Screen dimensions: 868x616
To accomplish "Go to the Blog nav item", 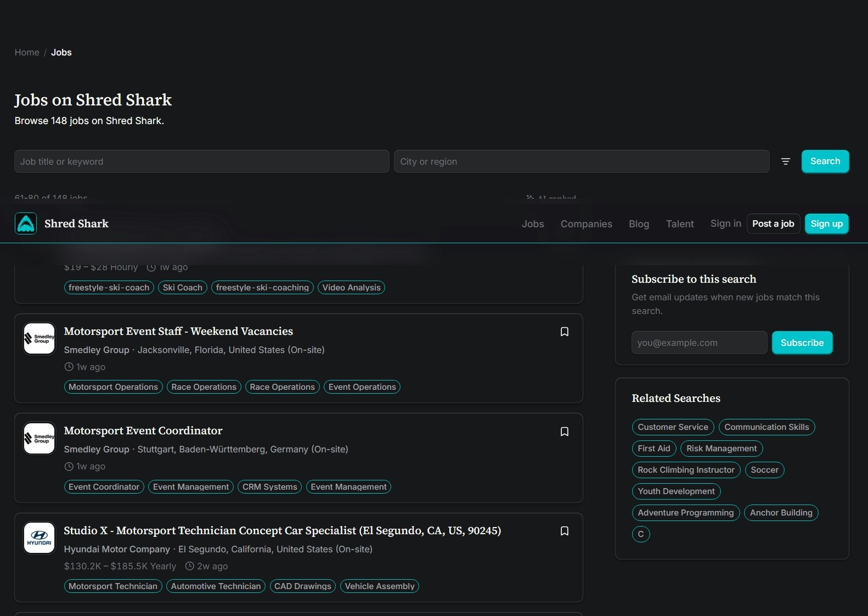I will [639, 224].
